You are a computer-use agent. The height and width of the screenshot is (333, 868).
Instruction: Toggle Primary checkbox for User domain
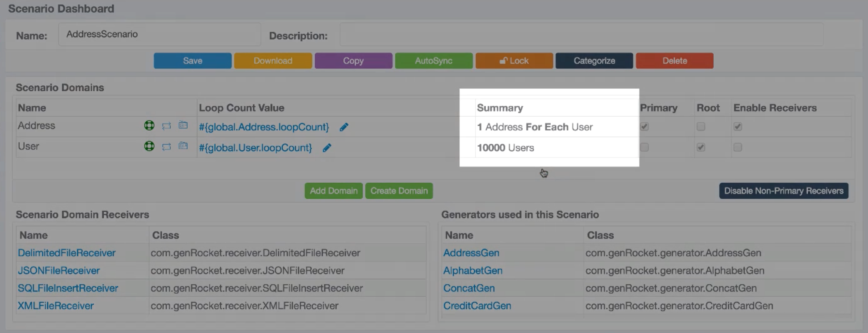click(x=644, y=147)
